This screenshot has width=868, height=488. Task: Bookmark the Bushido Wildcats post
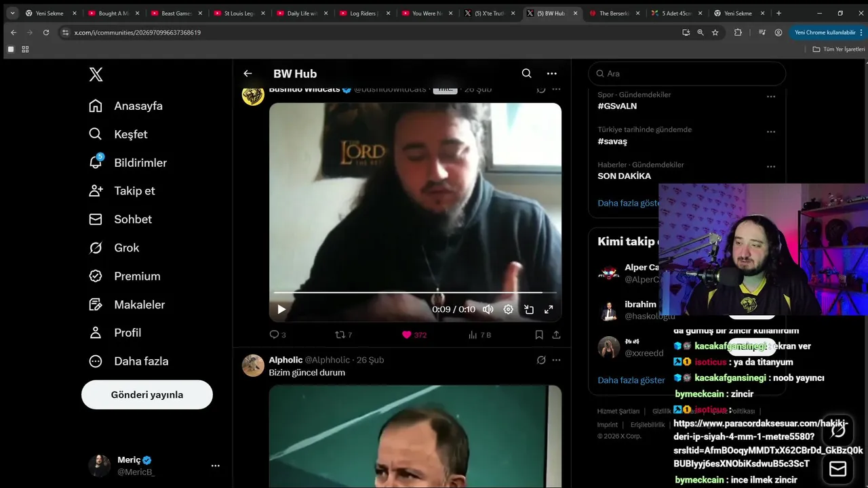tap(539, 335)
